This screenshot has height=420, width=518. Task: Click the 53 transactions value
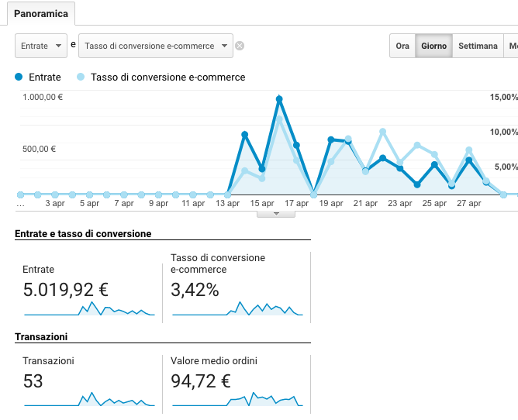pyautogui.click(x=33, y=380)
